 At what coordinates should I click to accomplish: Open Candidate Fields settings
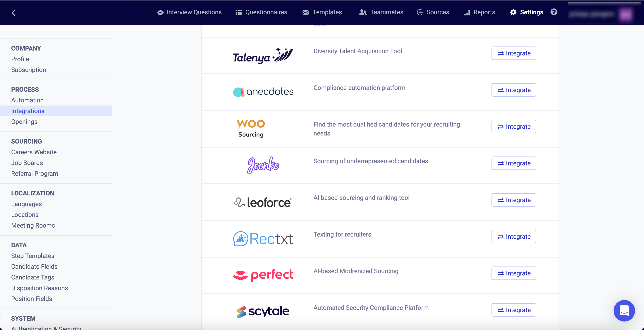coord(34,267)
